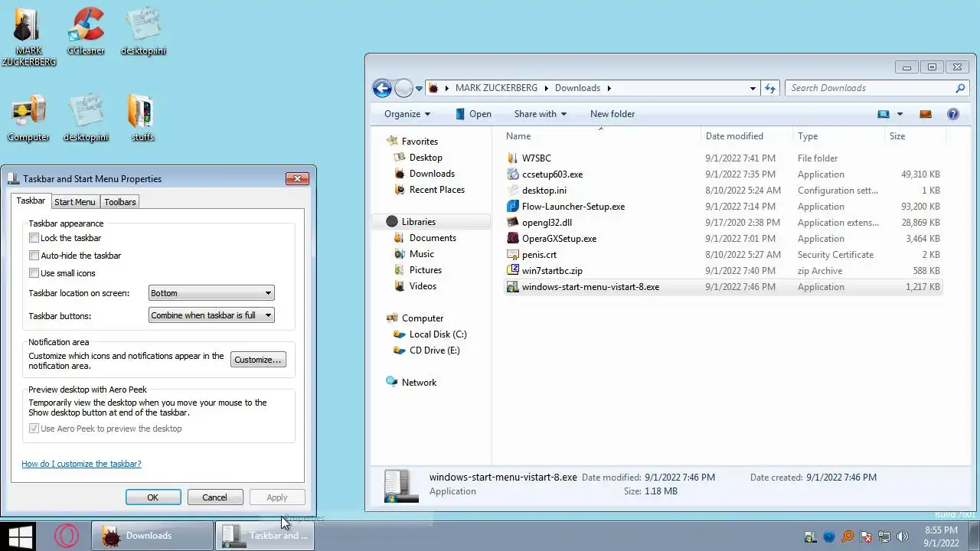Viewport: 980px width, 551px height.
Task: Select the OperaGXSetup.exe file icon
Action: click(x=513, y=239)
